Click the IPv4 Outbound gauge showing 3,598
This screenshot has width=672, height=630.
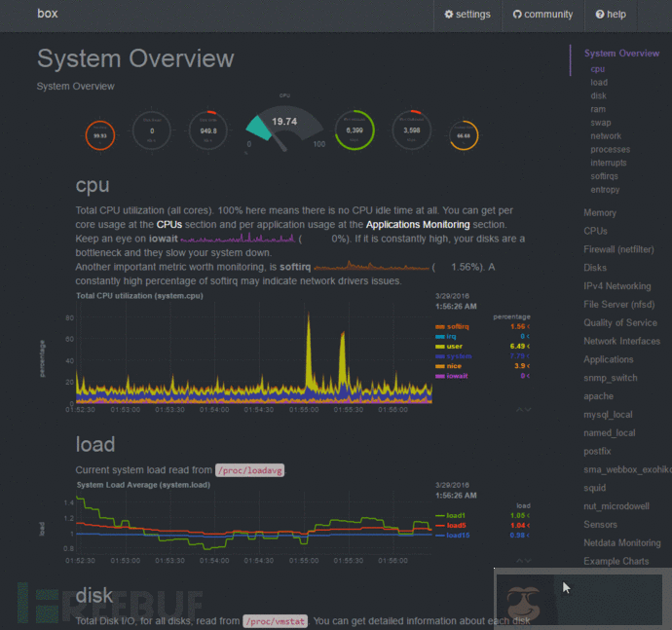(411, 130)
